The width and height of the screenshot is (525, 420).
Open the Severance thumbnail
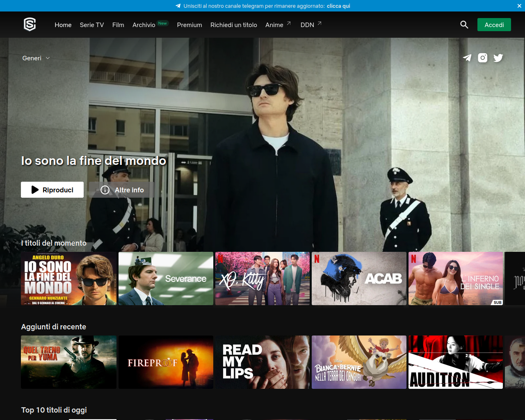166,278
